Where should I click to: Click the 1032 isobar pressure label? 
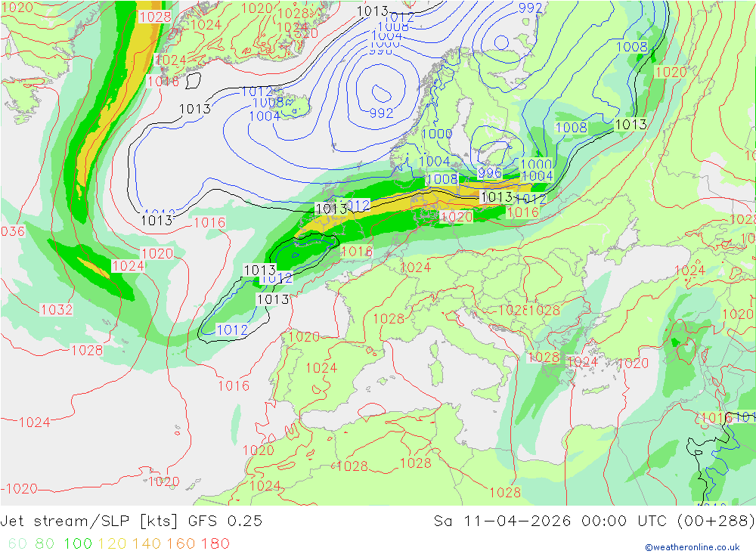tap(57, 310)
